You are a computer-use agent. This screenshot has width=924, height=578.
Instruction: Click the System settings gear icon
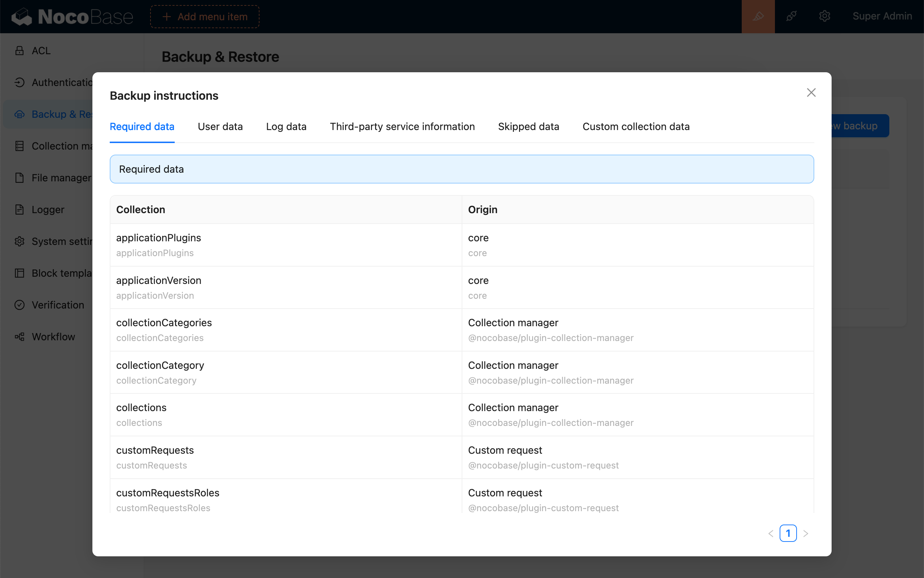coord(19,241)
